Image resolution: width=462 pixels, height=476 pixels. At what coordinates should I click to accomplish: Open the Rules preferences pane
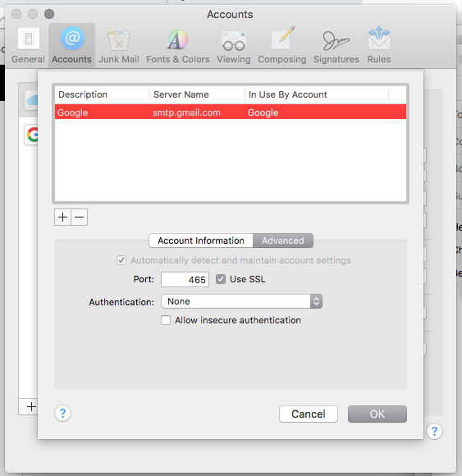click(x=379, y=45)
